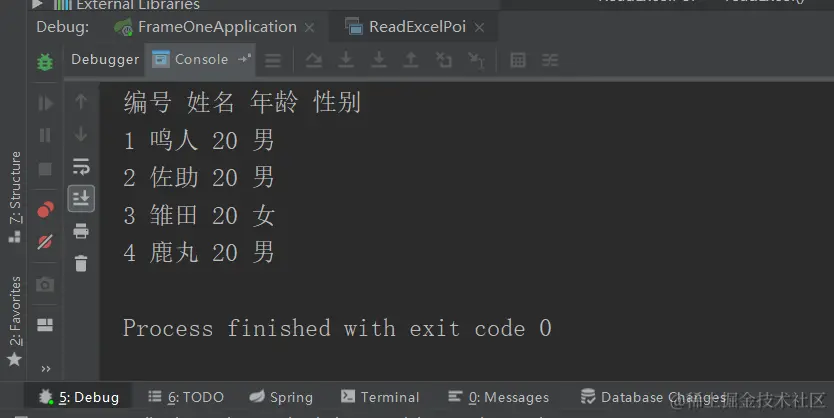Image resolution: width=834 pixels, height=418 pixels.
Task: Clear console with trash icon
Action: tap(81, 263)
